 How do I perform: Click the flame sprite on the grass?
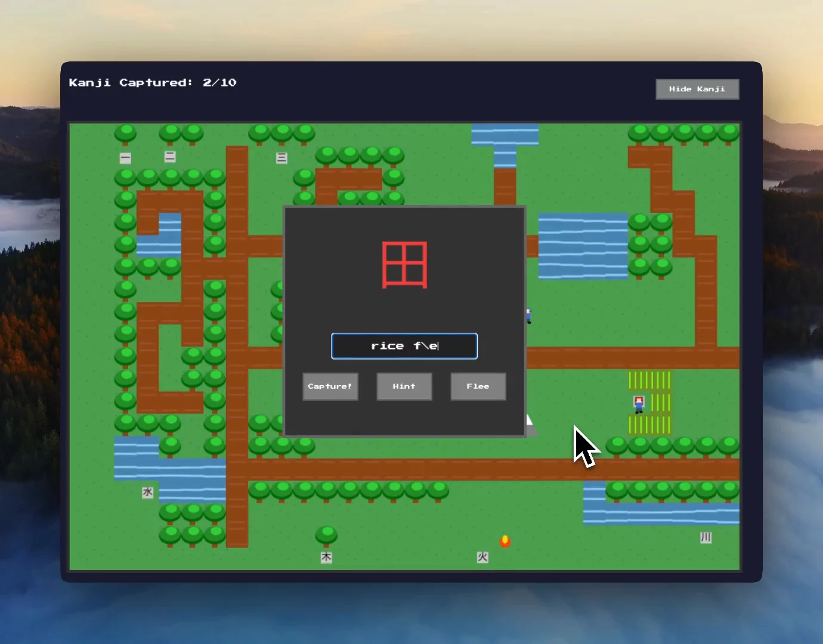pos(505,541)
